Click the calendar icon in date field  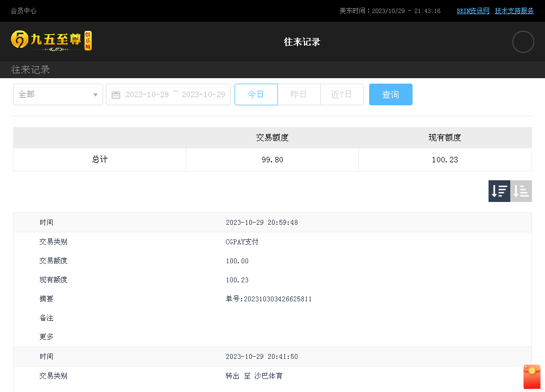(116, 95)
